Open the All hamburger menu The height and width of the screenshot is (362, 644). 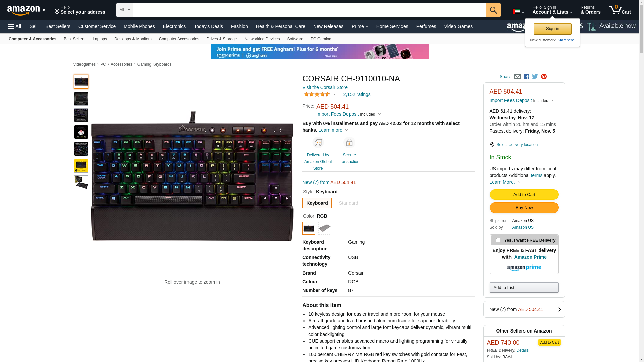click(x=15, y=26)
